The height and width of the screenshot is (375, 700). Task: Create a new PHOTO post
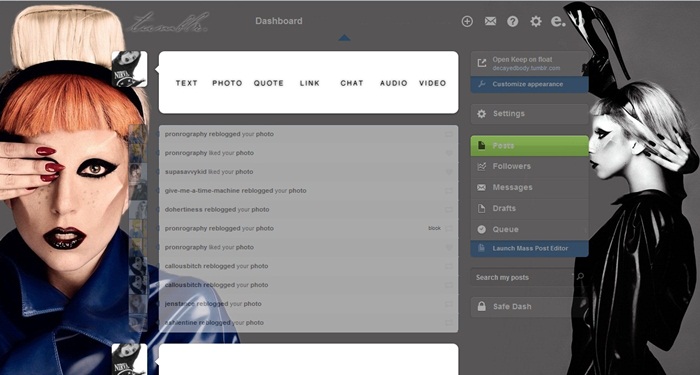pyautogui.click(x=227, y=83)
